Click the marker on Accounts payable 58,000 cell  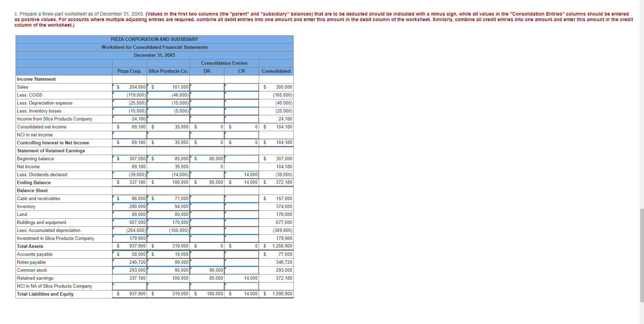[114, 252]
